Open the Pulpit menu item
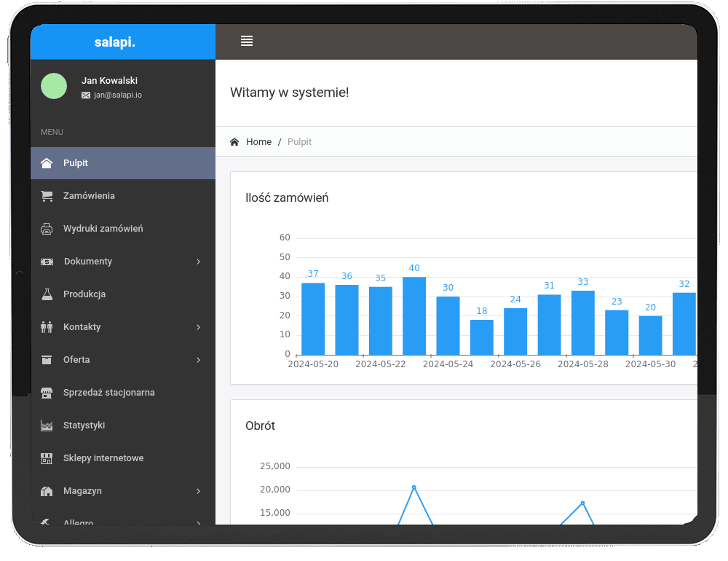 (76, 163)
